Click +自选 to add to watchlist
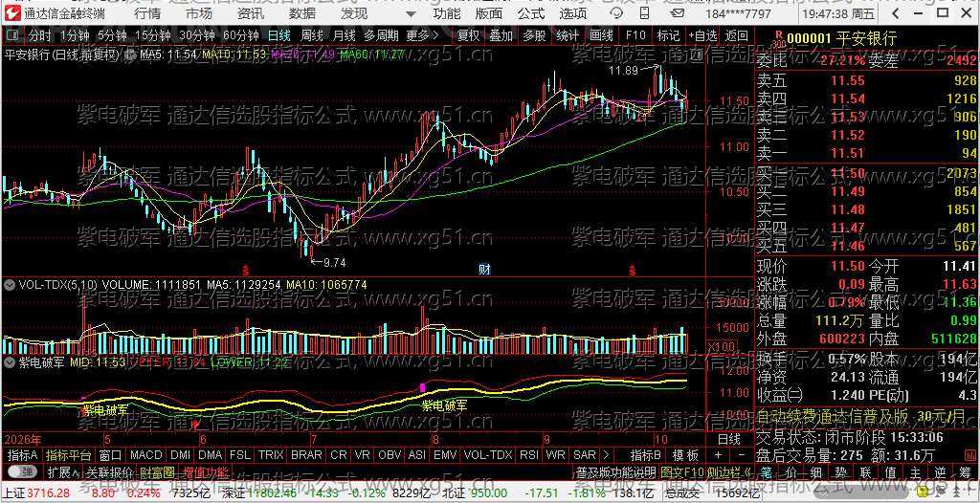 [703, 35]
